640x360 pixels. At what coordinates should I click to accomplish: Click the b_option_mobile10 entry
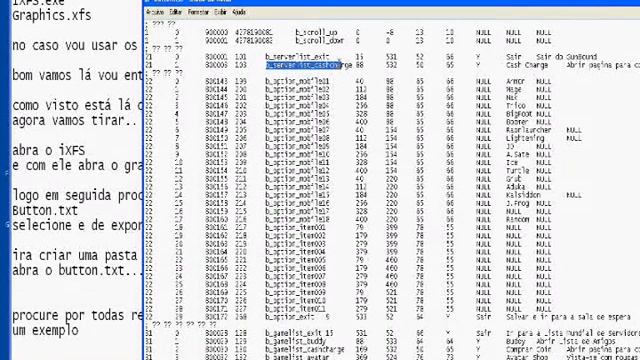point(297,154)
